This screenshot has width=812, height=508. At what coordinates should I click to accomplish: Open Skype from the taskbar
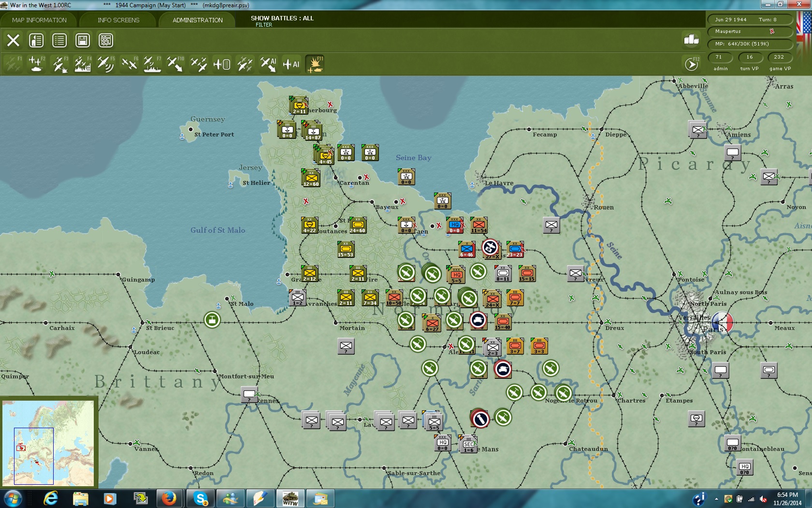click(201, 498)
